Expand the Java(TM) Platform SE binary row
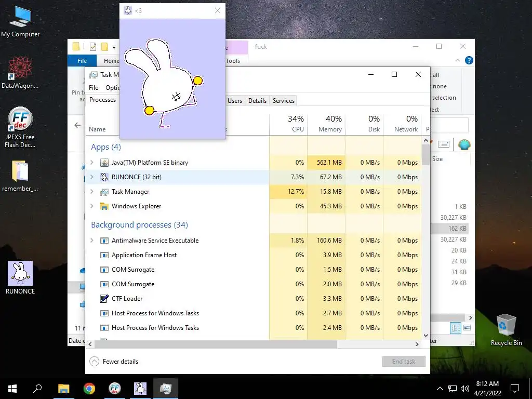 click(x=91, y=163)
